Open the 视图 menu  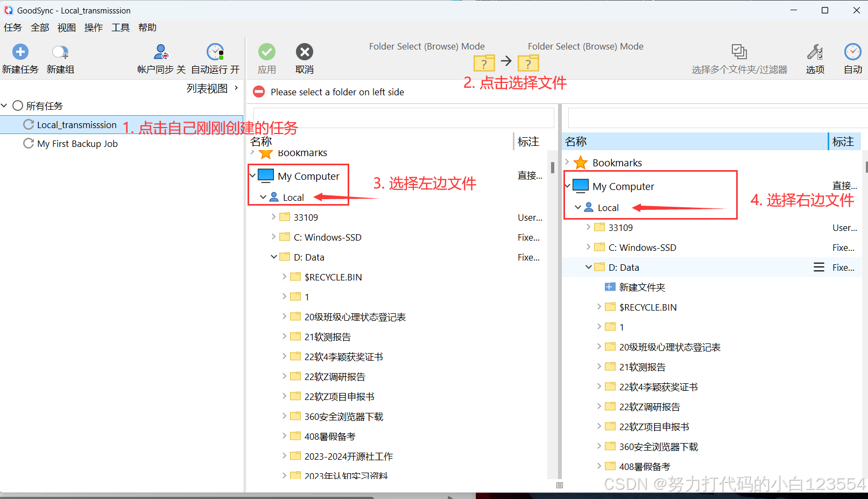tap(67, 27)
